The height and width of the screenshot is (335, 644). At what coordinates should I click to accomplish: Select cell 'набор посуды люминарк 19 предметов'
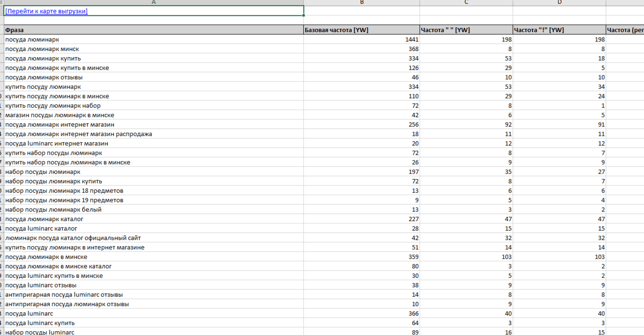[154, 200]
